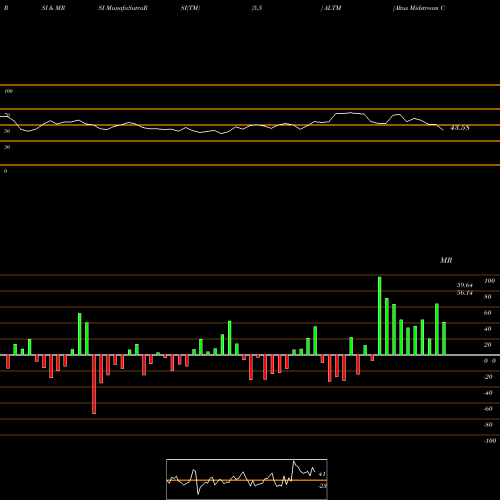
Task: Click the '(5,5' parameter text in header
Action: tap(257, 8)
